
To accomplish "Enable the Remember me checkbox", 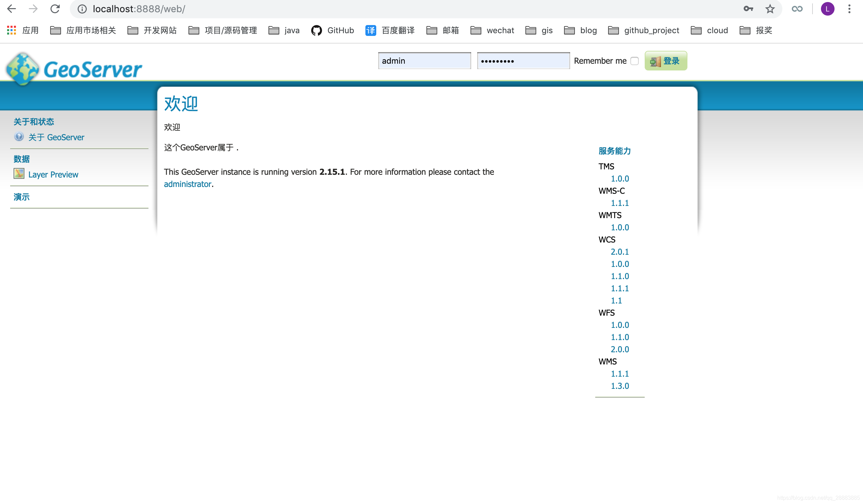I will coord(634,61).
